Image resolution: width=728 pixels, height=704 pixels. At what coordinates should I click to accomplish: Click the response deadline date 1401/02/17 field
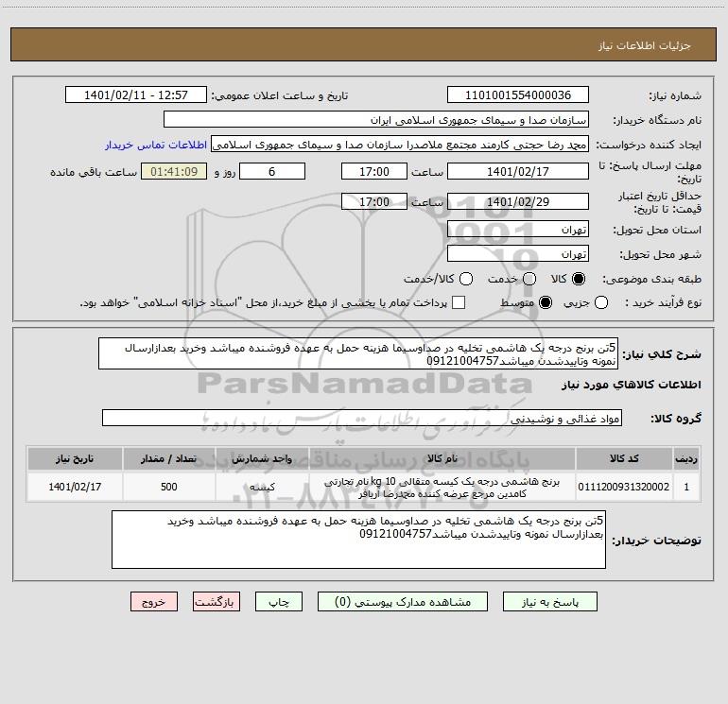518,171
